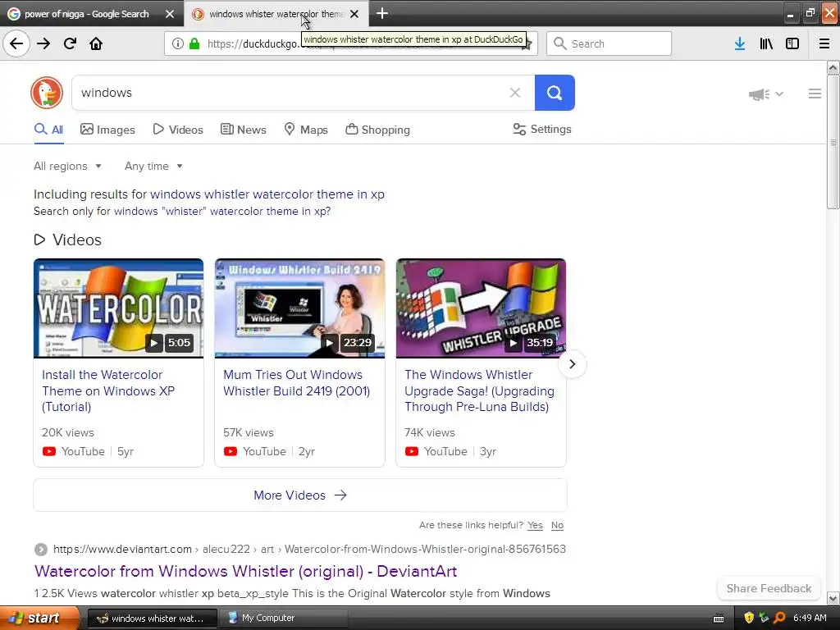Click the green secure padlock icon
840x630 pixels.
tap(194, 43)
